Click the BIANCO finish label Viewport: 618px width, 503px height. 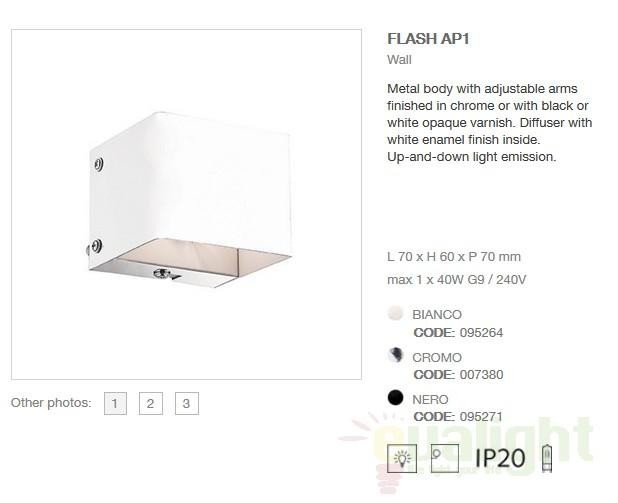click(x=437, y=315)
